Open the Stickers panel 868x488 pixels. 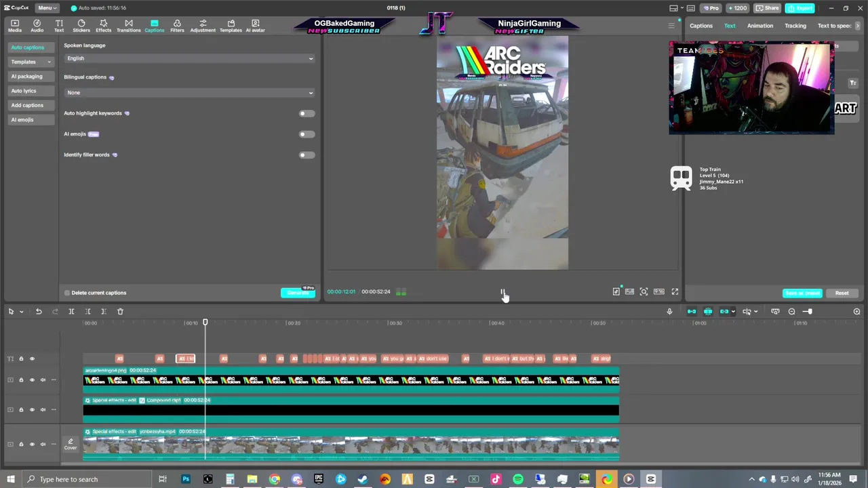tap(81, 26)
